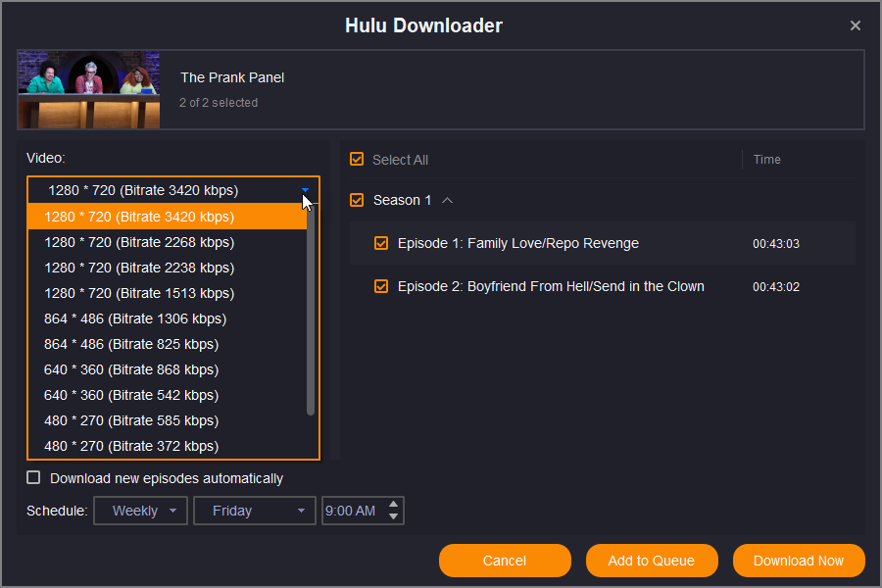
Task: Uncheck Episode 1 Family Love/Repo Revenge
Action: coord(381,243)
